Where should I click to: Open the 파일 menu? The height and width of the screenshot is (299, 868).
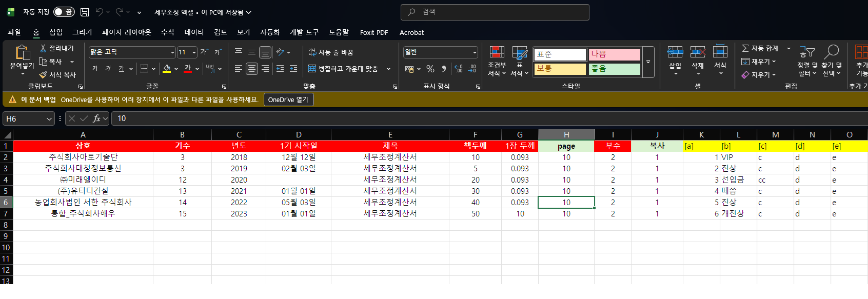[x=14, y=32]
